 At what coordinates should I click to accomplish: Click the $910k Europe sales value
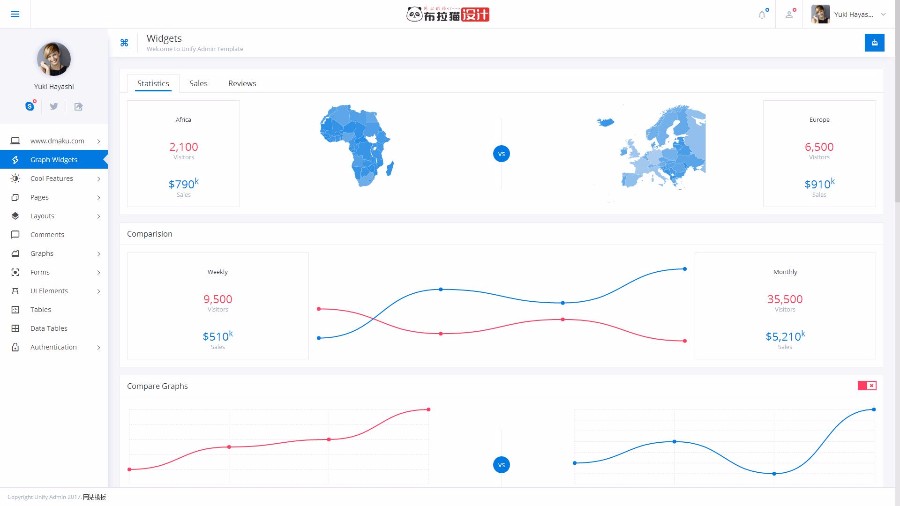pos(819,184)
